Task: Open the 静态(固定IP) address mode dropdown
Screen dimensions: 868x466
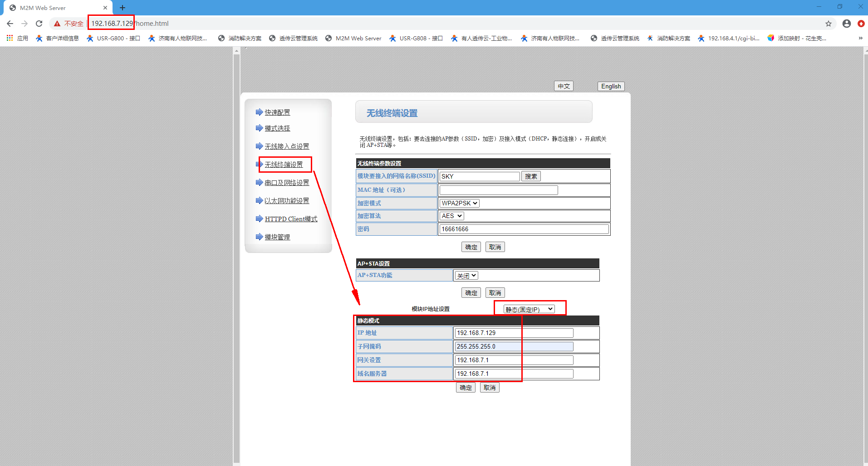Action: click(x=529, y=309)
